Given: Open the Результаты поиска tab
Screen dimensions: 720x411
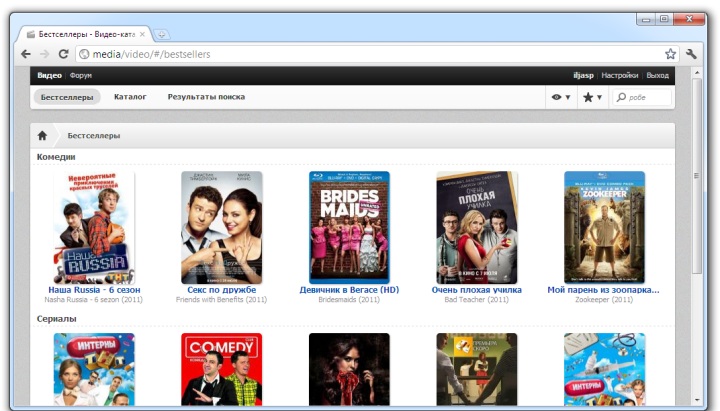Looking at the screenshot, I should [x=206, y=97].
